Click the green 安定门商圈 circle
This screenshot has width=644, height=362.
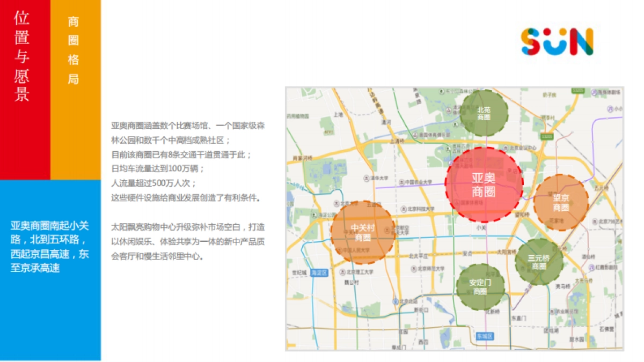click(x=480, y=286)
